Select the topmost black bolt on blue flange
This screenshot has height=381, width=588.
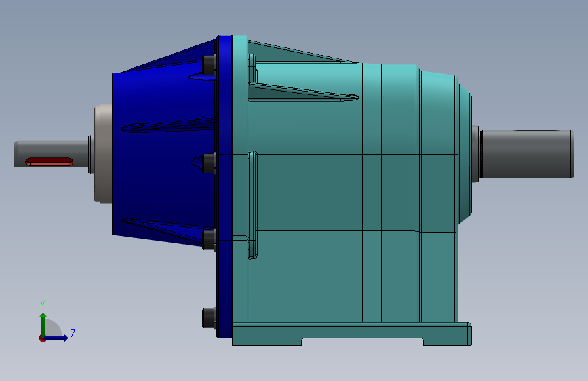coord(210,64)
